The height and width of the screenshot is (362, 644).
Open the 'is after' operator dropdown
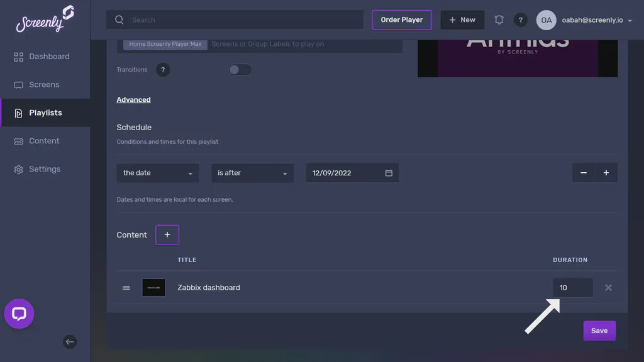(252, 172)
